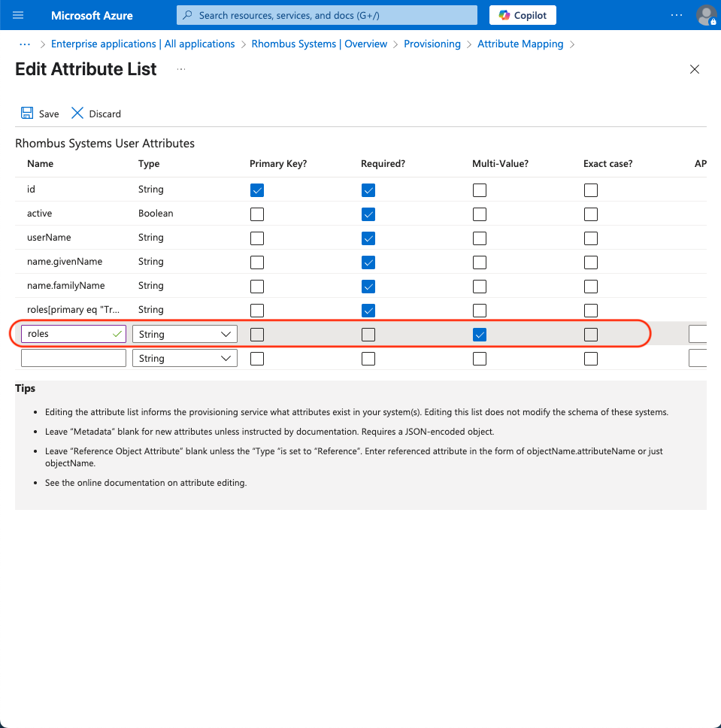Screen dimensions: 721x728
Task: Go to Enterprise applications | All applications breadcrumb
Action: tap(143, 44)
